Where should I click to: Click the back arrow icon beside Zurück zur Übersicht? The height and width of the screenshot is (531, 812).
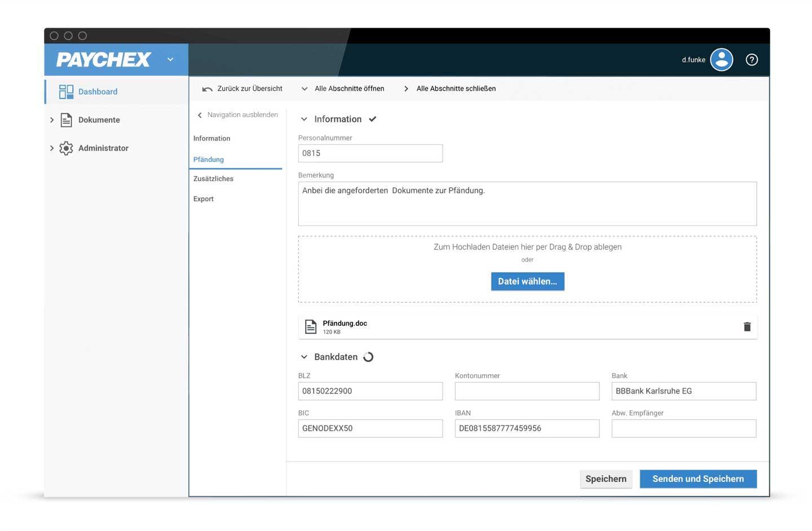(207, 89)
